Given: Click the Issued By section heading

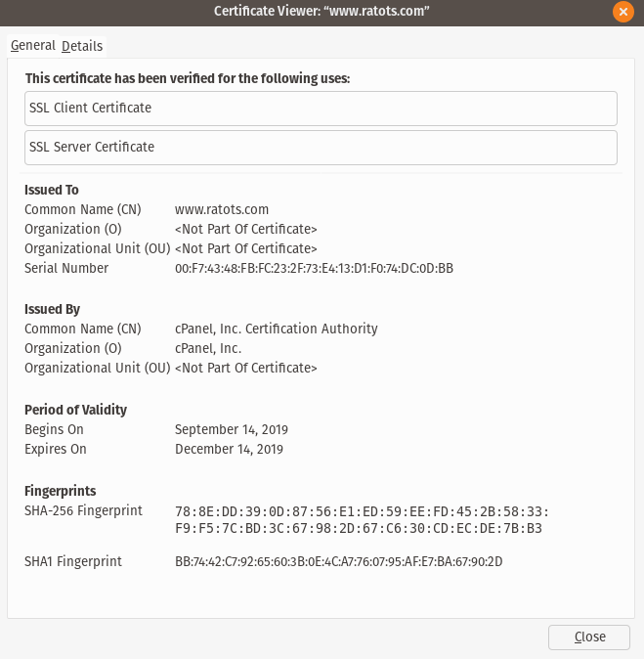Looking at the screenshot, I should tap(52, 309).
